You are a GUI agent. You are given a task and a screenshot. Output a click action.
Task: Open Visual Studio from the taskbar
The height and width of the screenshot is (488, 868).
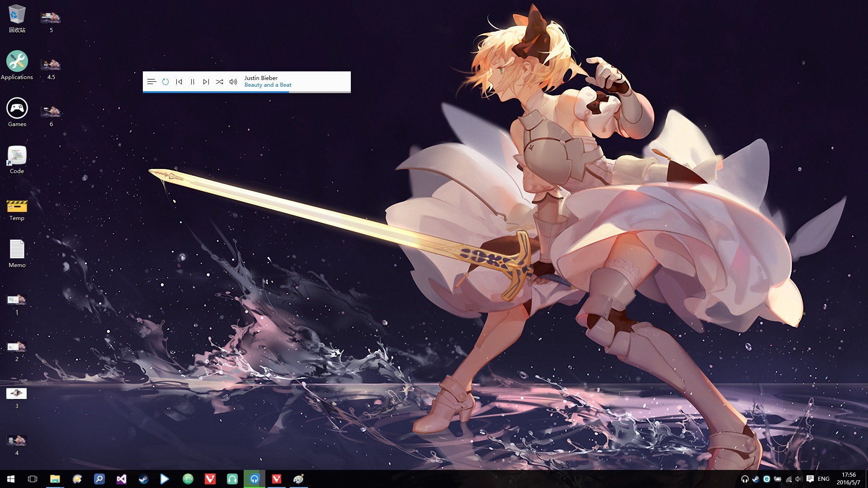tap(121, 479)
